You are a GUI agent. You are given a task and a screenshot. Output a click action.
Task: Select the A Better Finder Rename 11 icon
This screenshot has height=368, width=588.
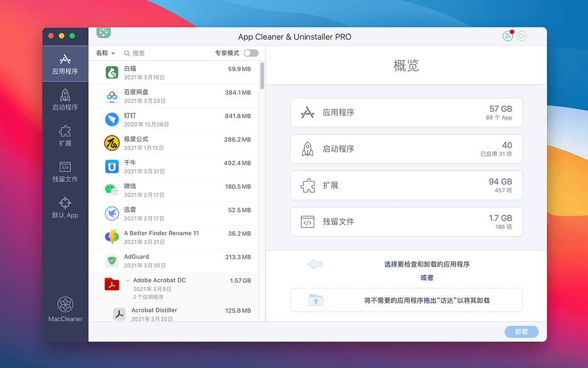112,237
